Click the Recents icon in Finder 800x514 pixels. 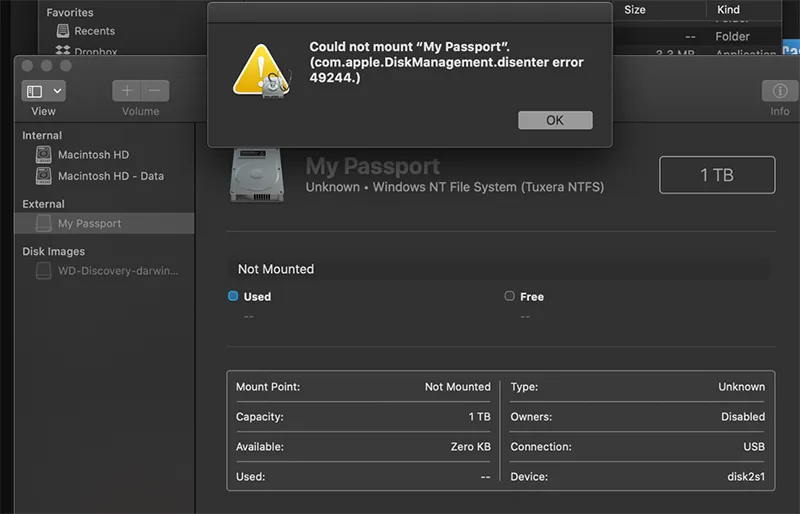coord(63,31)
